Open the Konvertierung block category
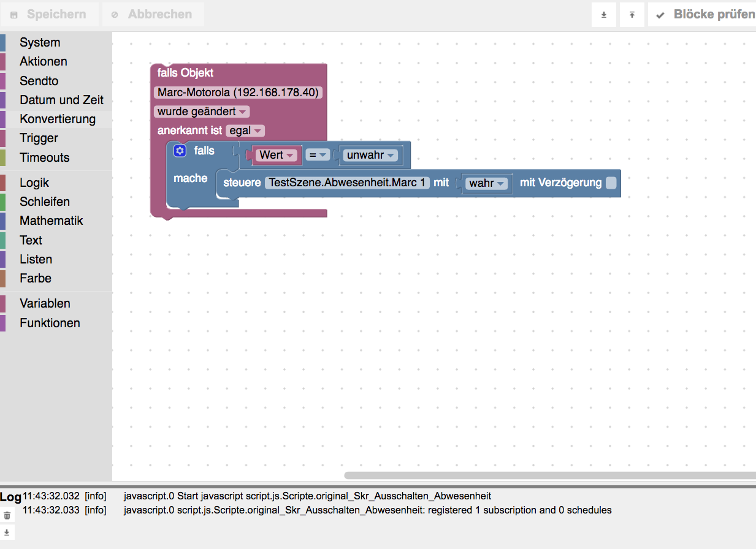Image resolution: width=756 pixels, height=549 pixels. 56,119
